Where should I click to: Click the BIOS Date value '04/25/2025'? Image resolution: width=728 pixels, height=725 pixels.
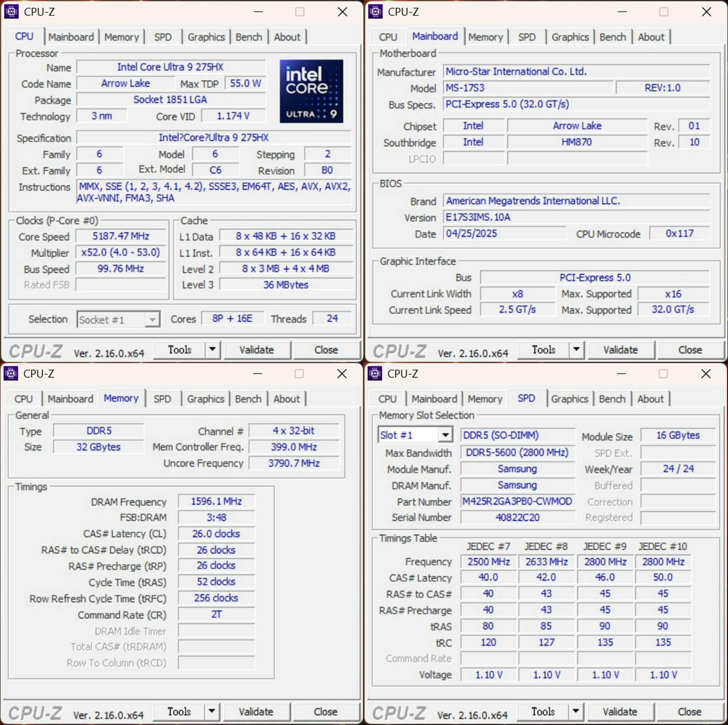pos(505,233)
